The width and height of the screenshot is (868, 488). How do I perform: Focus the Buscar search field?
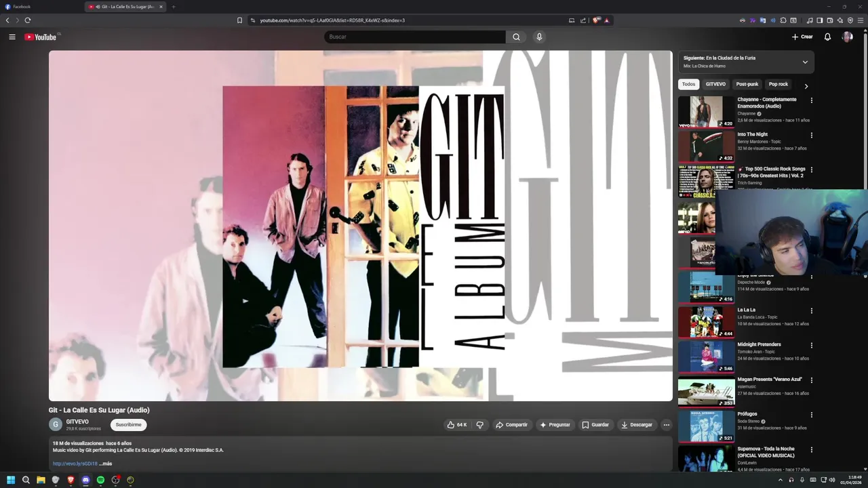tap(415, 37)
